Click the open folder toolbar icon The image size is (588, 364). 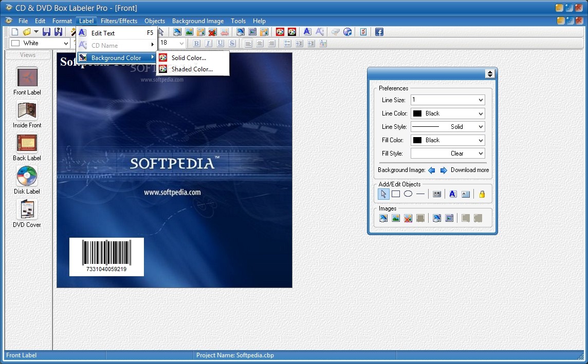click(27, 32)
